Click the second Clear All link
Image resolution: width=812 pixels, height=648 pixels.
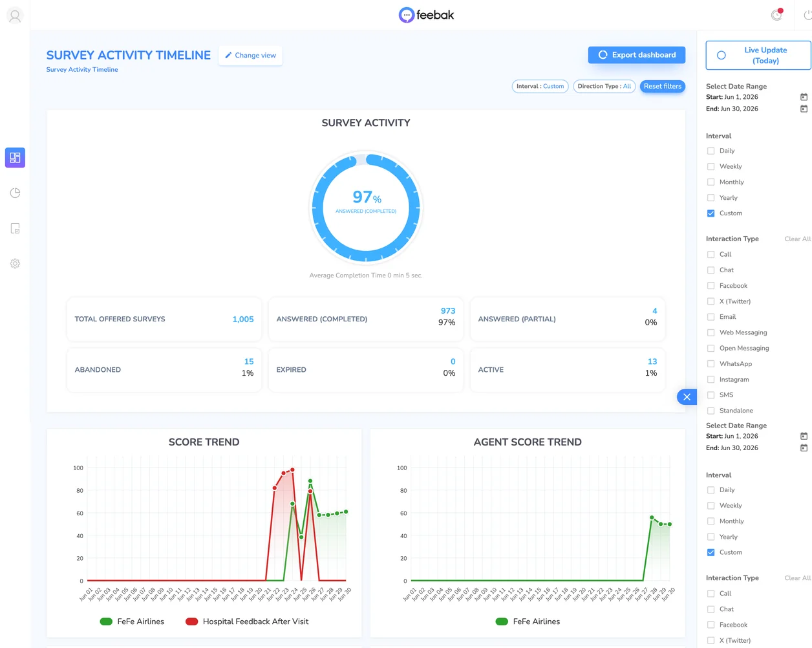point(797,578)
